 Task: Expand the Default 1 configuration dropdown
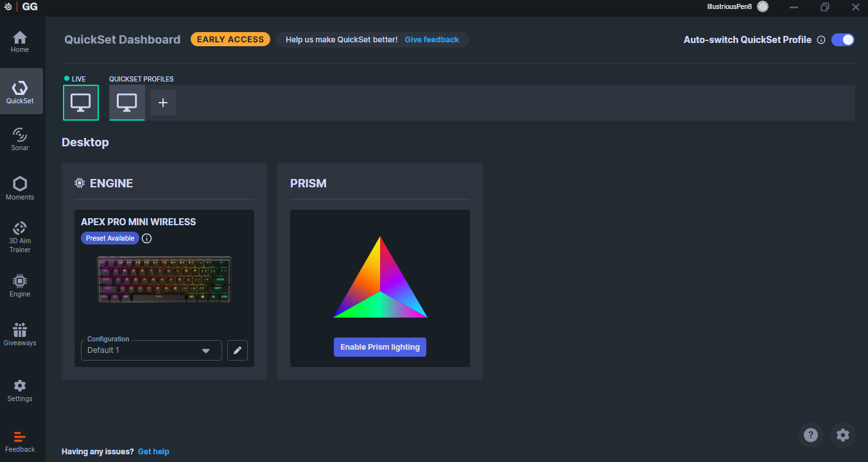pyautogui.click(x=152, y=350)
